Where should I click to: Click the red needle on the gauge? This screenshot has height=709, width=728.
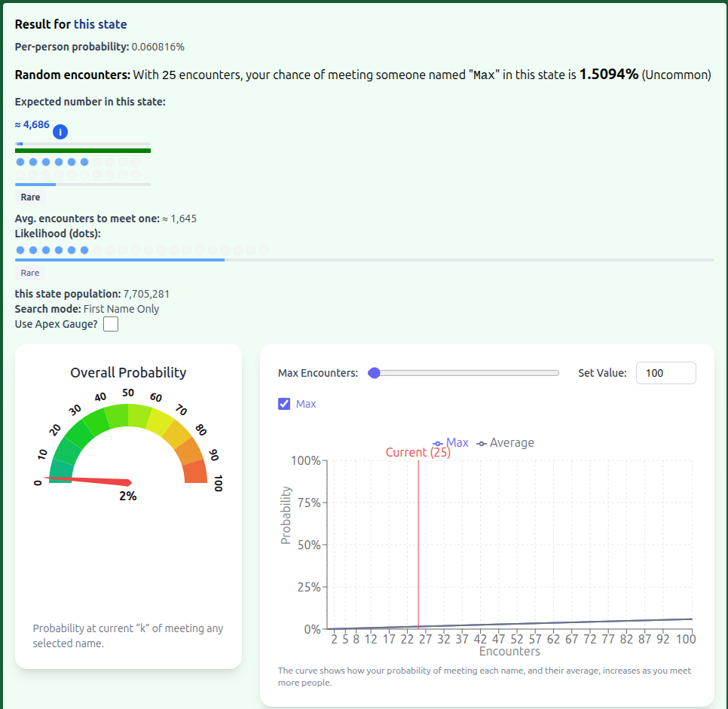[x=98, y=481]
